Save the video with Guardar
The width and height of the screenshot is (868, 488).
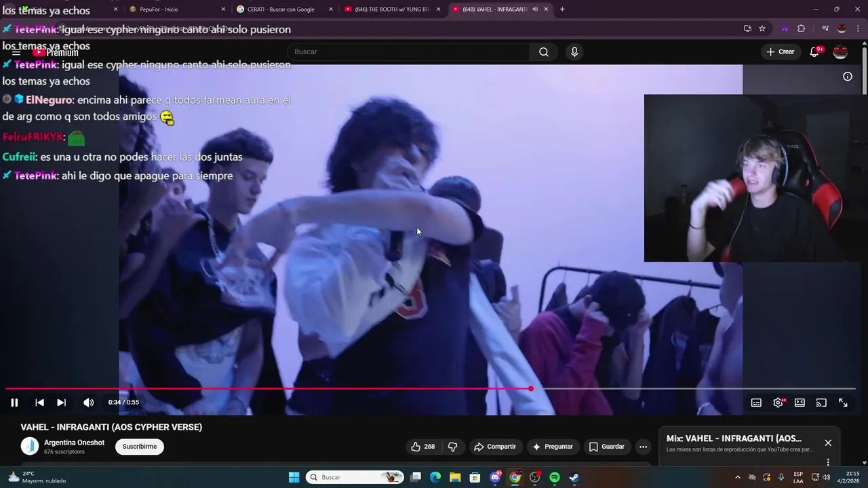tap(606, 447)
